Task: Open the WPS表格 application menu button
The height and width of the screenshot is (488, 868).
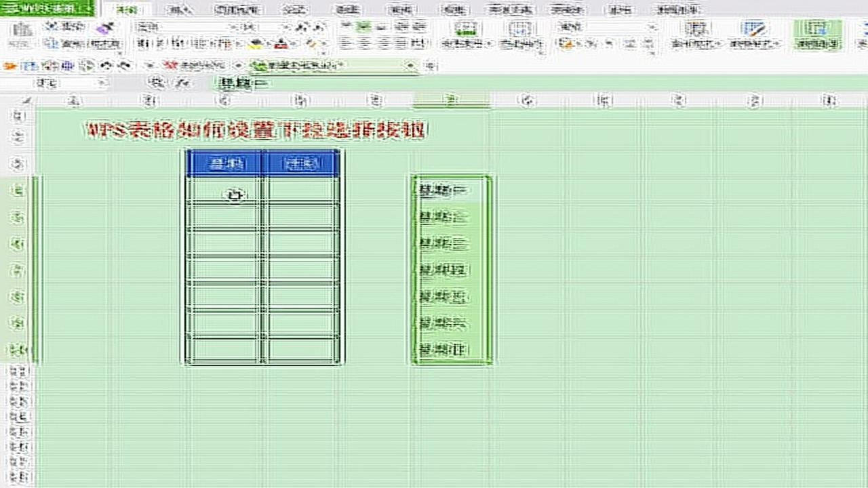Action: (x=47, y=9)
